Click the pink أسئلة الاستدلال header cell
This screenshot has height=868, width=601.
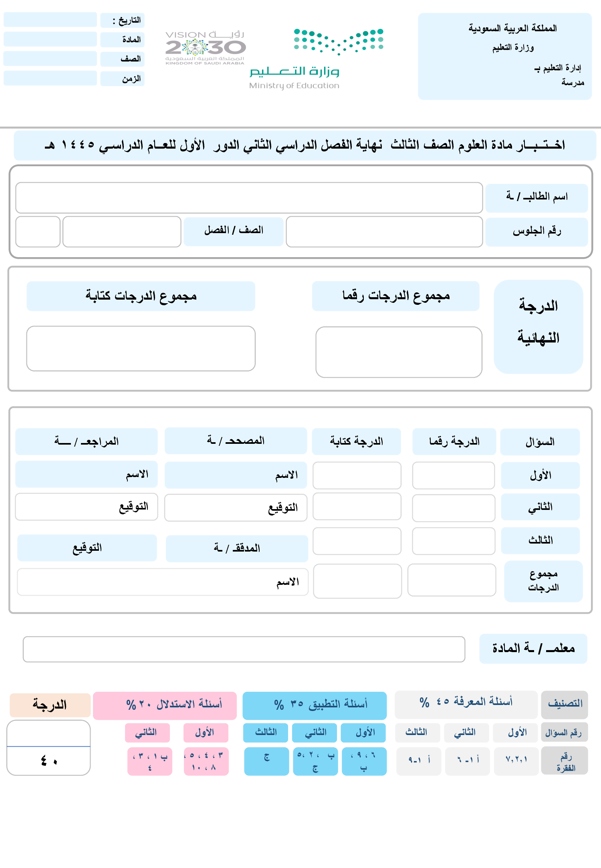[165, 705]
